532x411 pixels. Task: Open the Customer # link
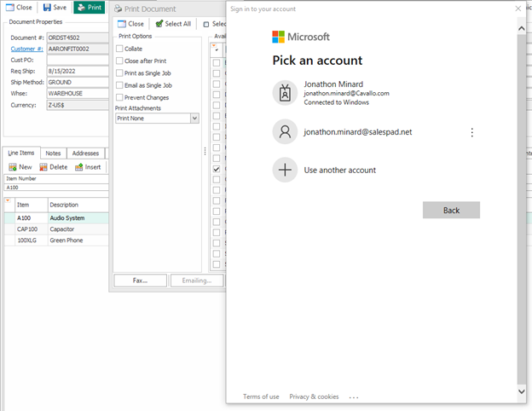pos(25,49)
